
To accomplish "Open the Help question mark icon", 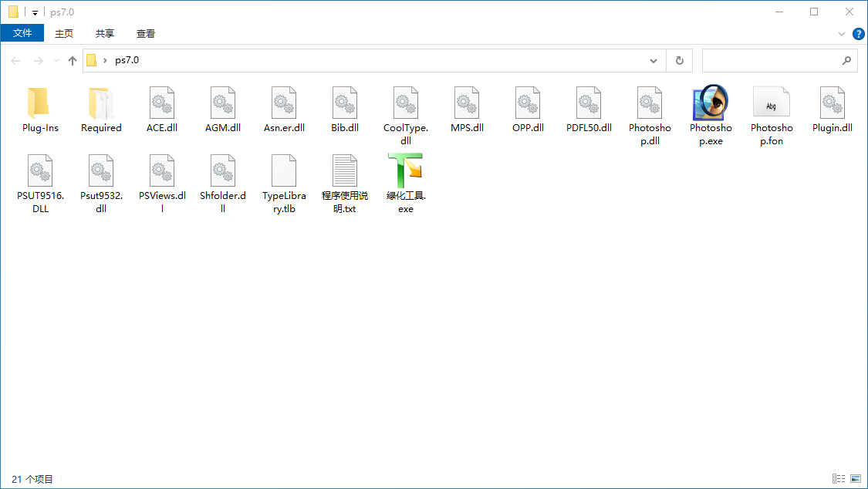I will 858,34.
